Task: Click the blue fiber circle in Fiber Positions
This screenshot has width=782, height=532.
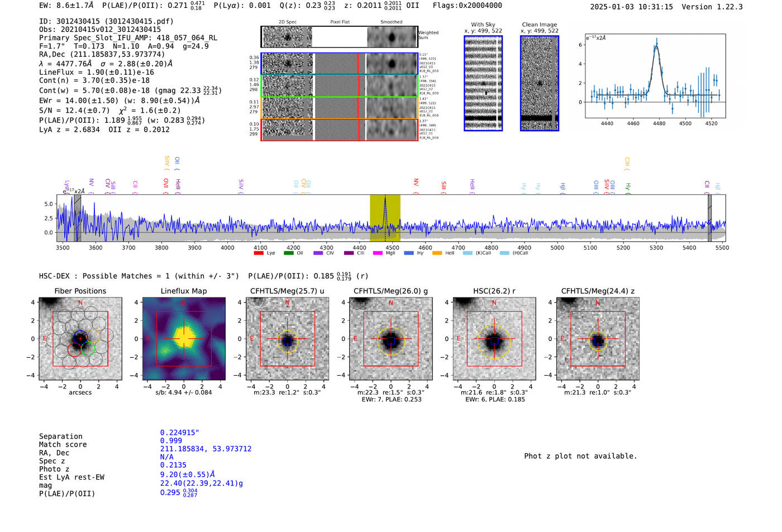Action: (80, 337)
